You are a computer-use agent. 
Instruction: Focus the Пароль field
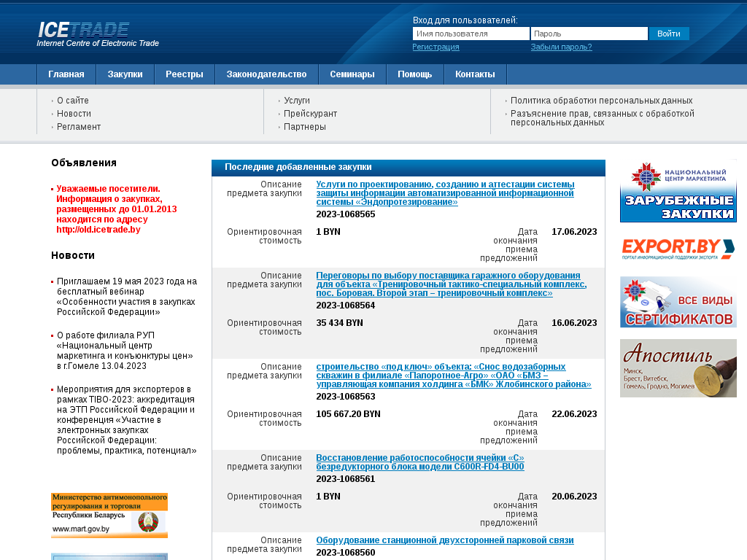pos(589,34)
